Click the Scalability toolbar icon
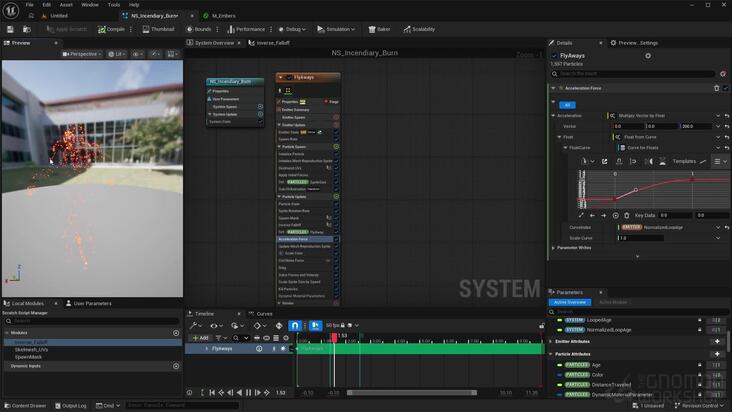Screen dimensions: 732x412 [x=419, y=29]
